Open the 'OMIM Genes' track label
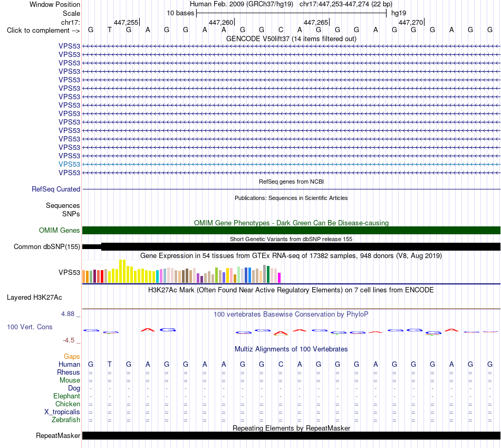Viewport: 501px width, 448px height. point(60,230)
